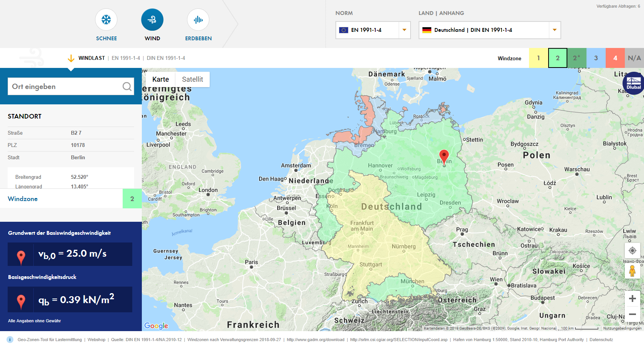Click the Street View pegman icon
Image resolution: width=644 pixels, height=348 pixels.
coord(633,271)
